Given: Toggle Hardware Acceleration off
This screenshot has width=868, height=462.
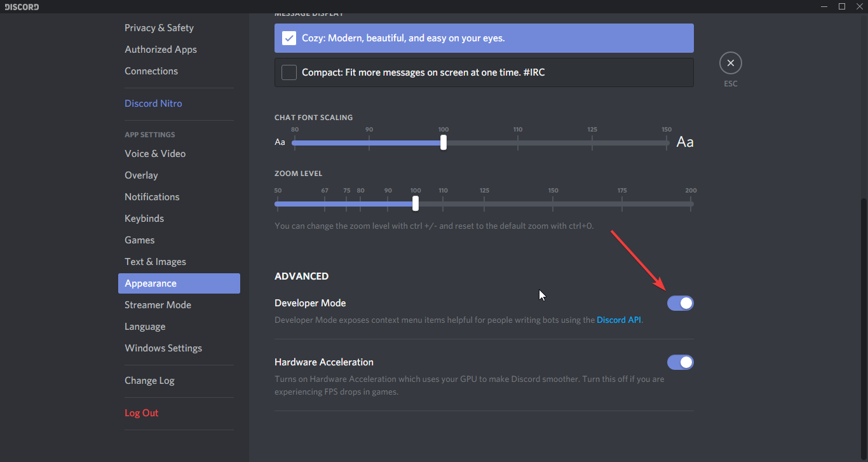Looking at the screenshot, I should (x=681, y=362).
